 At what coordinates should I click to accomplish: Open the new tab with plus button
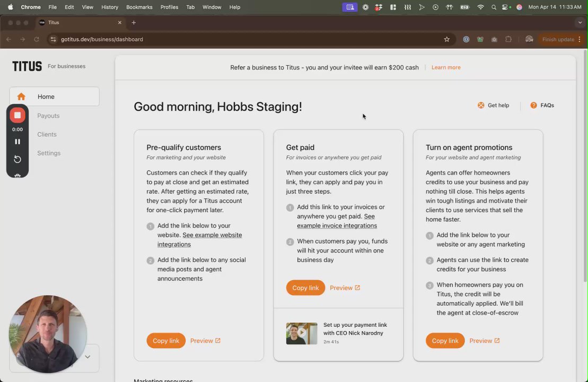[134, 22]
